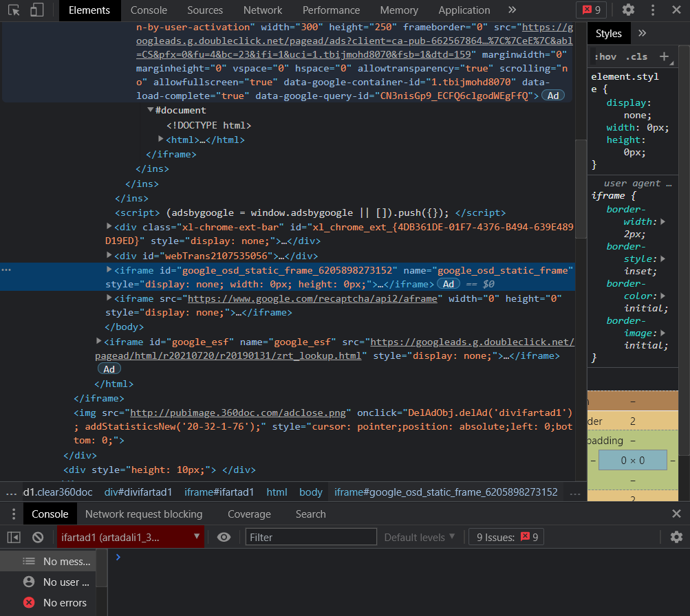Activate the inspect element picker icon
690x616 pixels.
point(14,10)
